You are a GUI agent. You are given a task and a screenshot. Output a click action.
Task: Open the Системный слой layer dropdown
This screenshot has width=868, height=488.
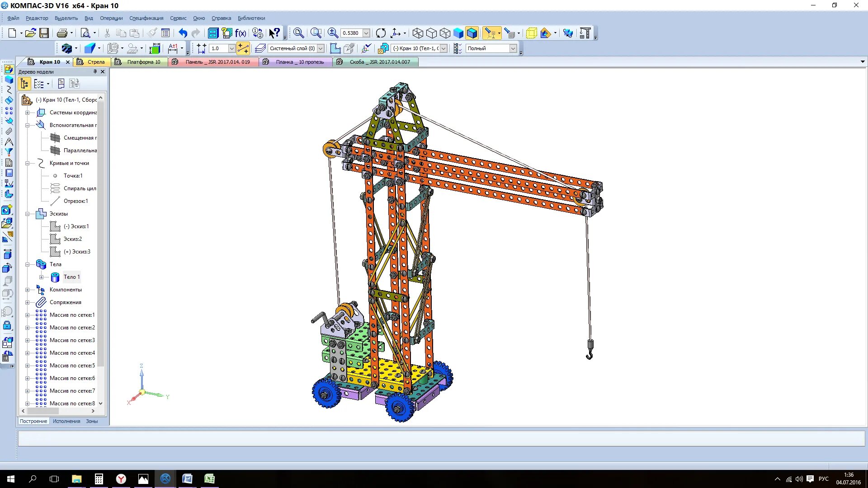(321, 48)
